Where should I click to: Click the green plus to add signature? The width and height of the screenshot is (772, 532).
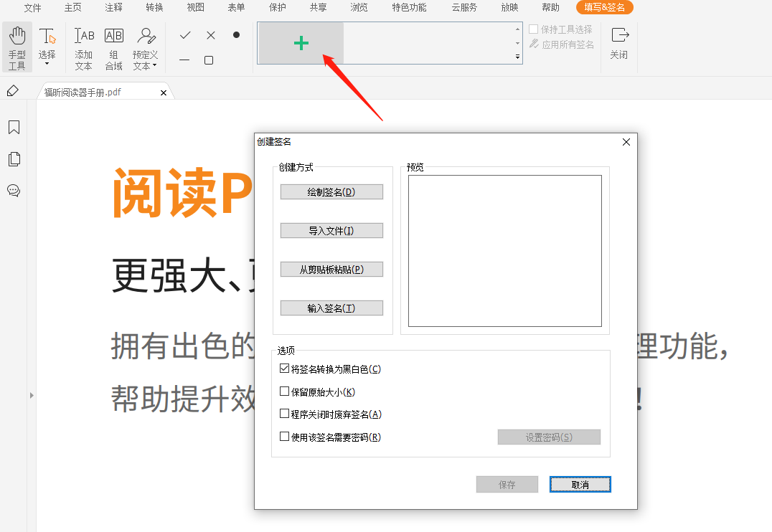(x=301, y=43)
